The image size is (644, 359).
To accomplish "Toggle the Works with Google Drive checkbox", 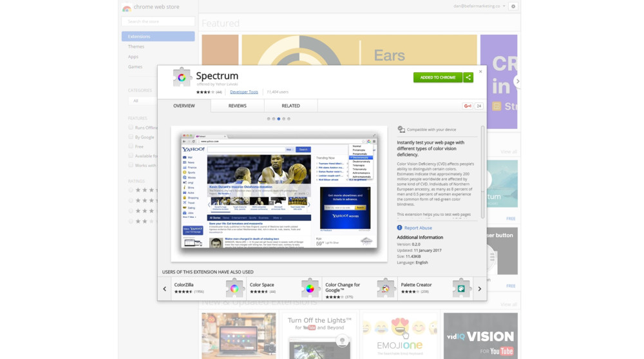I will click(x=131, y=165).
